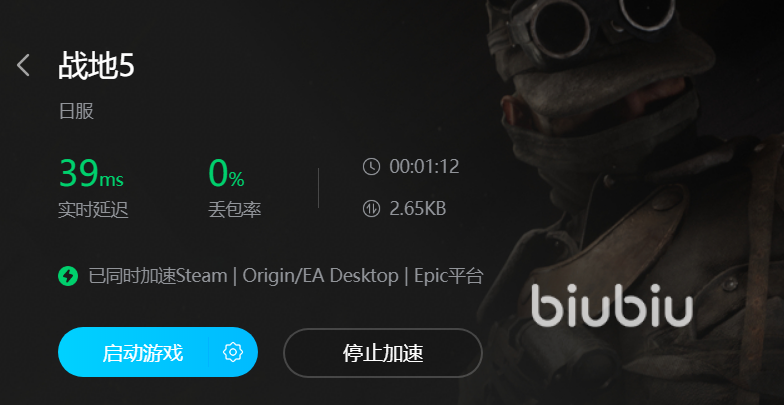
Task: Click the biubiu logo
Action: pyautogui.click(x=612, y=305)
